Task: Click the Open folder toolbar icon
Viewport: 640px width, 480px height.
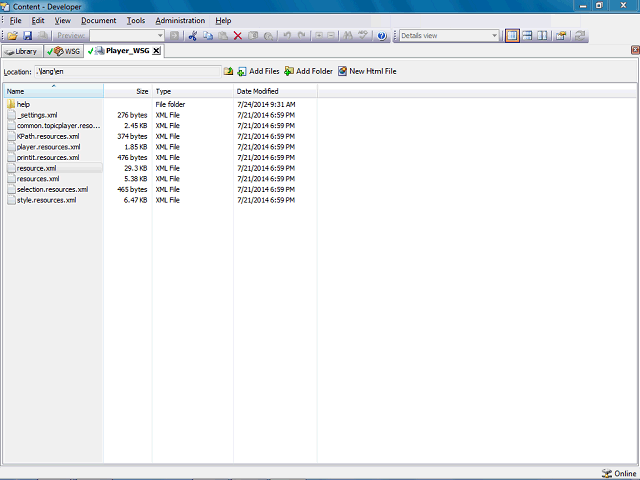Action: (x=12, y=36)
